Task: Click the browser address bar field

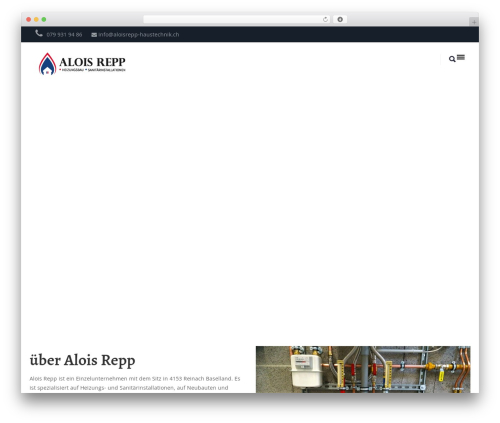Action: (x=237, y=20)
